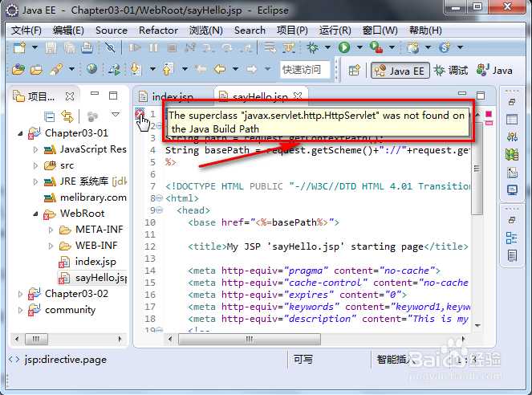Collapse the WebRoot folder

[35, 214]
